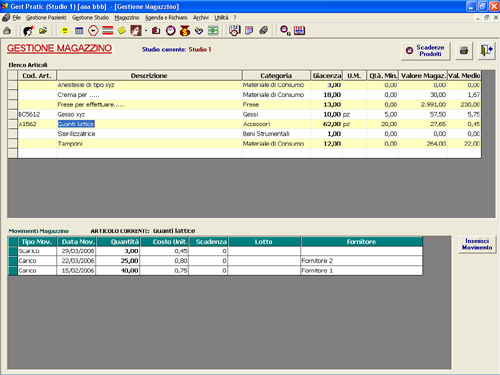Click the Crema per ..... description
Image resolution: width=500 pixels, height=375 pixels.
(x=78, y=95)
